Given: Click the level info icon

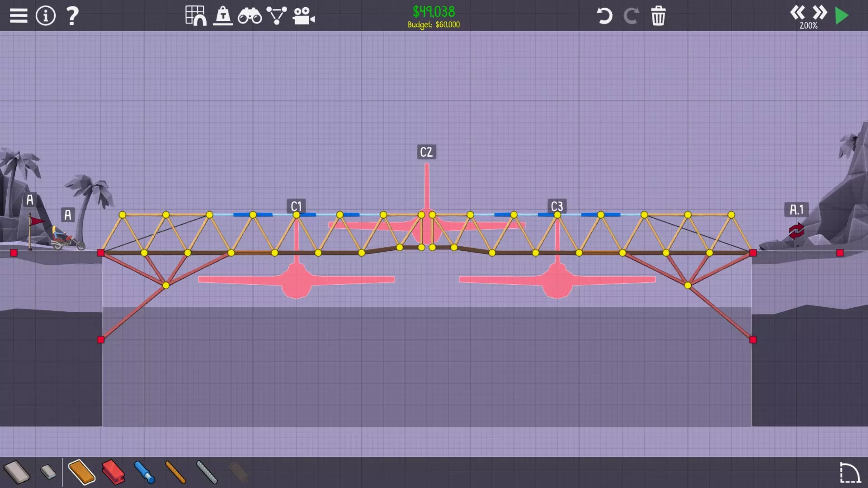Looking at the screenshot, I should (45, 16).
